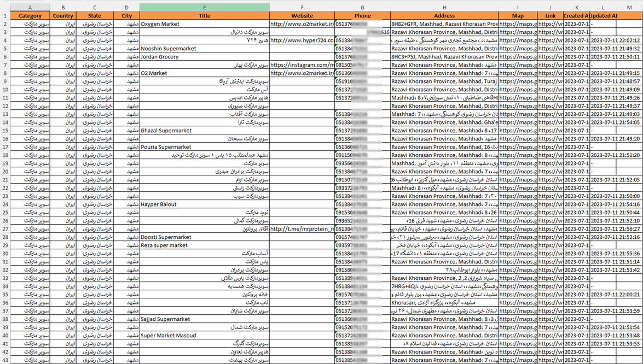The width and height of the screenshot is (643, 364).
Task: Click the Updated At value 2023-07-11 21:50:11
Action: 616,56
